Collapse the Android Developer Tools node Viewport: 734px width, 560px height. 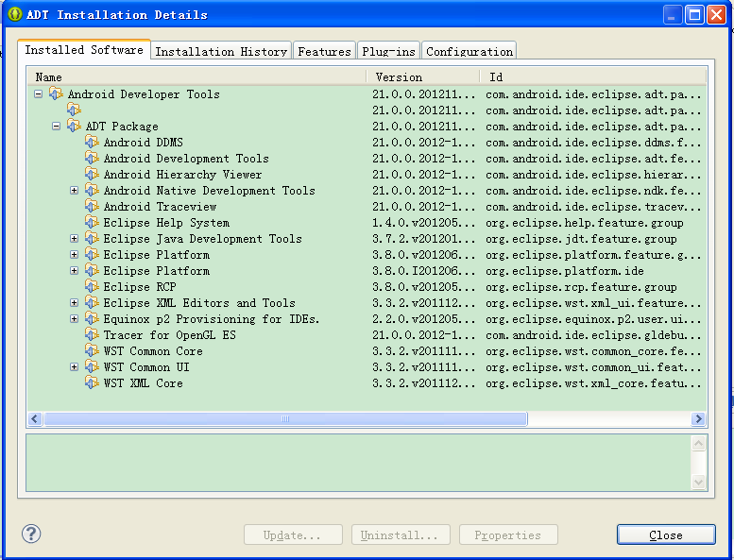39,94
